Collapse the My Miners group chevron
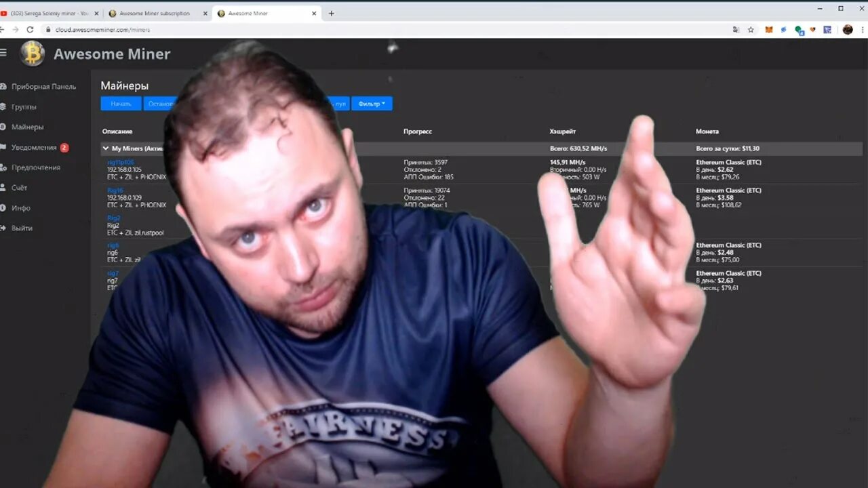Image resolution: width=868 pixels, height=488 pixels. (x=105, y=148)
